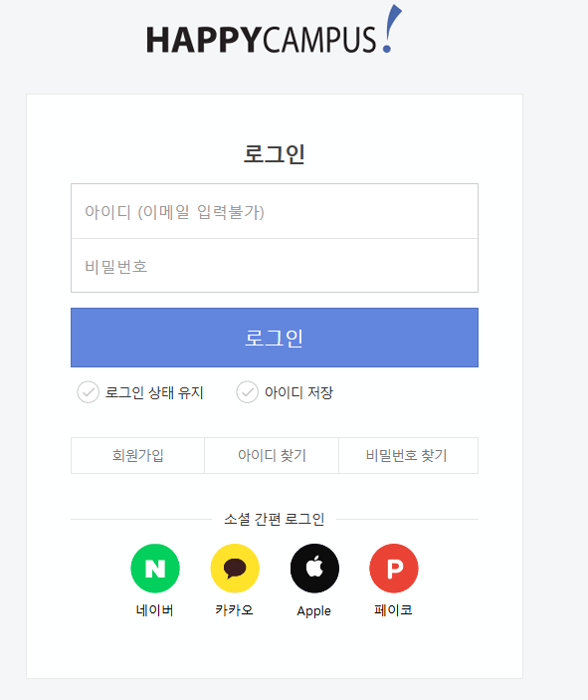
Task: Click the HAPPYCAMPUS logo
Action: pos(274,30)
